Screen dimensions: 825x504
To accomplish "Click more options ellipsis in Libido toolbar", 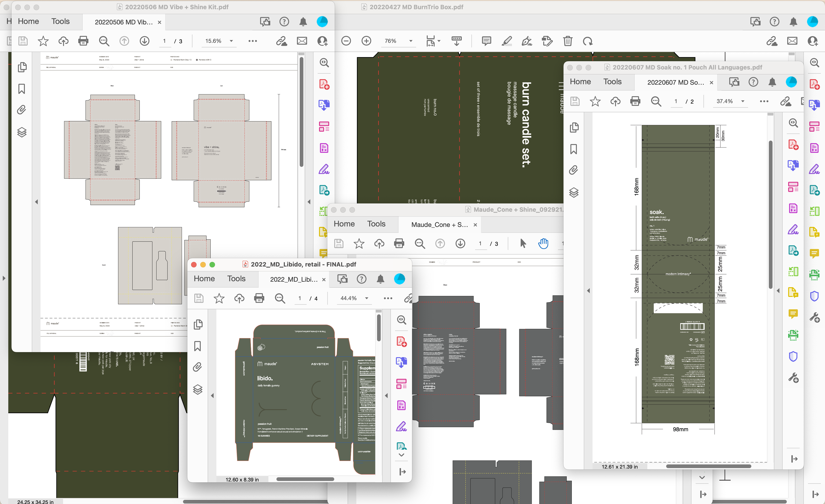I will pyautogui.click(x=388, y=298).
